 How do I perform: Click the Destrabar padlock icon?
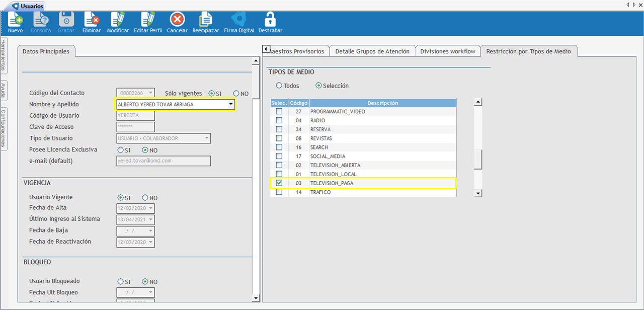(270, 20)
